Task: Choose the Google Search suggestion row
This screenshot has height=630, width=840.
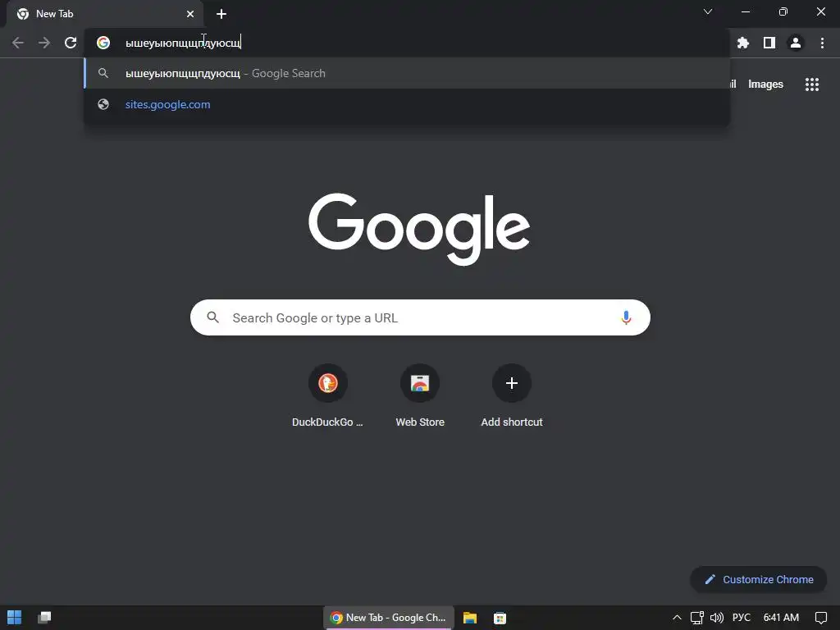Action: pos(407,73)
